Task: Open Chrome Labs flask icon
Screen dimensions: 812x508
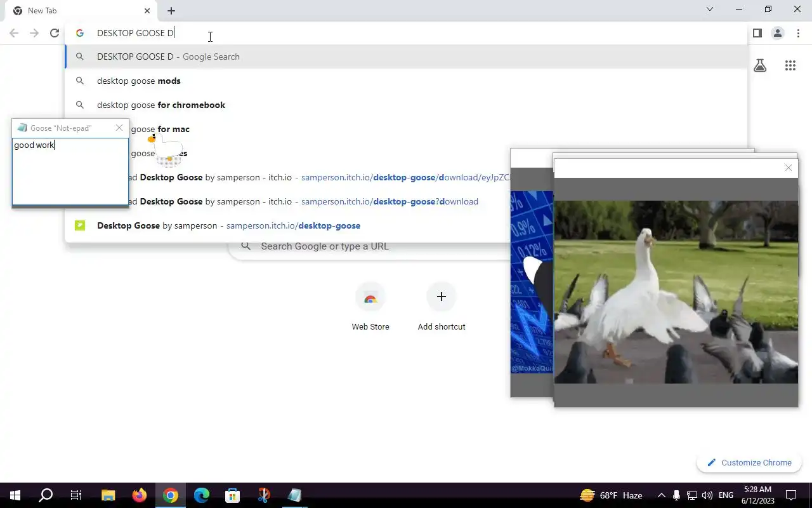Action: (760, 65)
